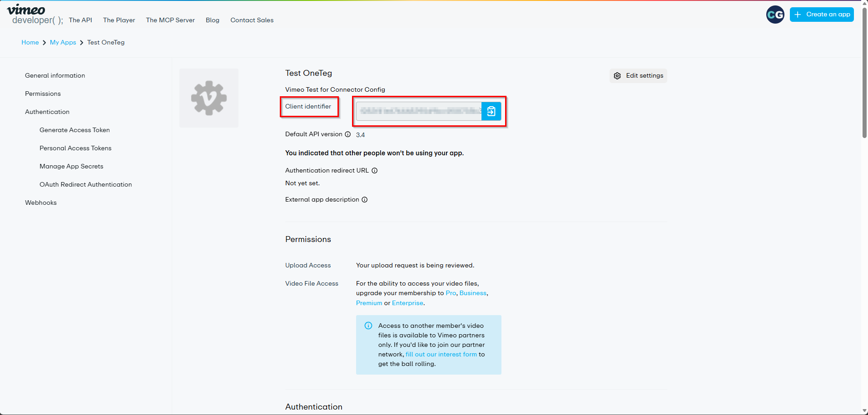Click the Test OneTeg app title
Viewport: 868px width, 415px height.
tap(308, 73)
